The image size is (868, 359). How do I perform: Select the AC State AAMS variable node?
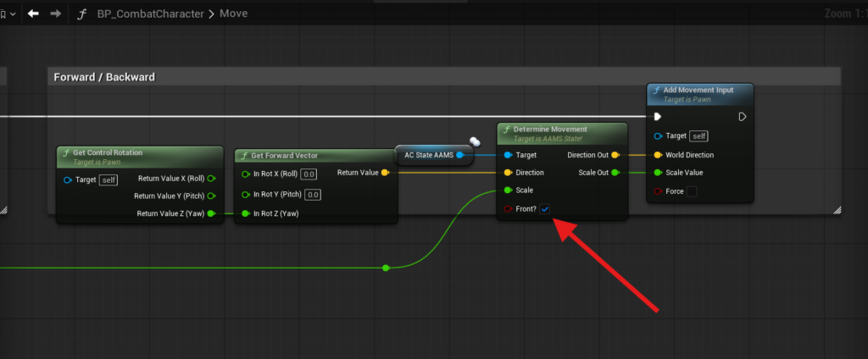coord(427,155)
